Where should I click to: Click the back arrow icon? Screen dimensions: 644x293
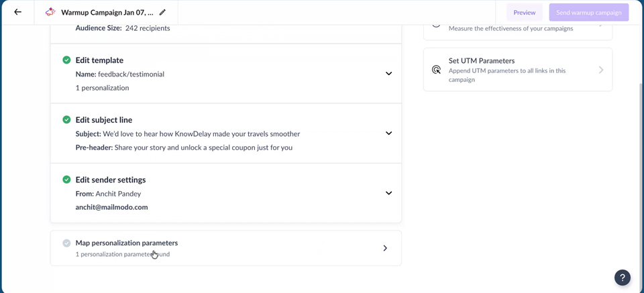[17, 12]
